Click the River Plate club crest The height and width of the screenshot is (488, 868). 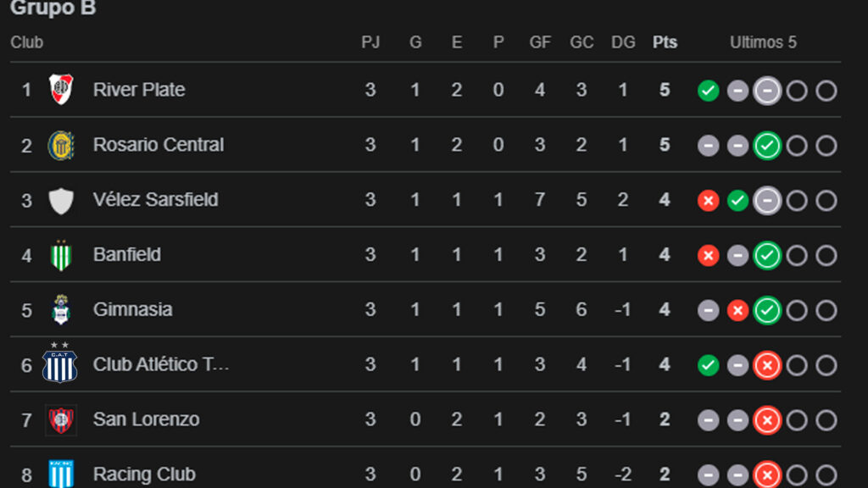(x=60, y=90)
